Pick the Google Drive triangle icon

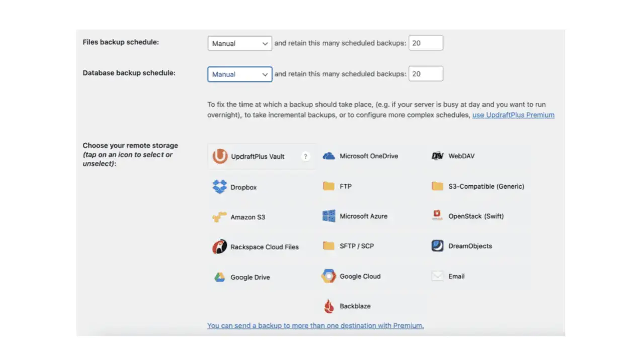point(220,277)
